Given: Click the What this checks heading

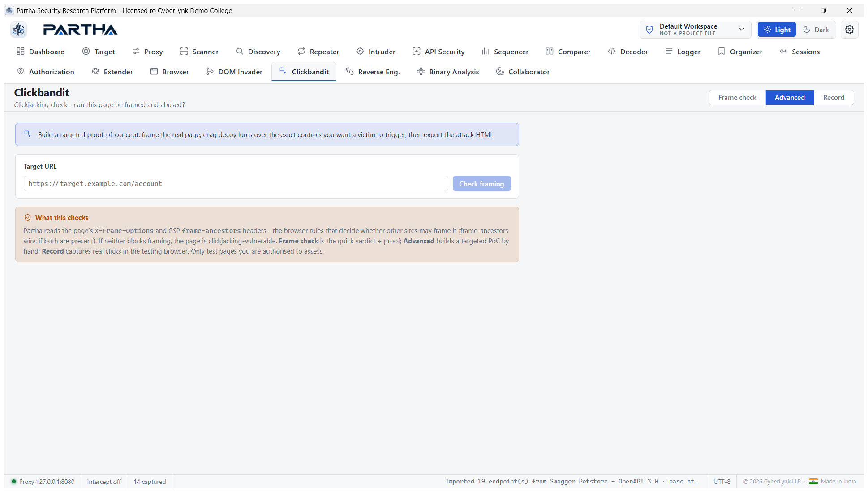Looking at the screenshot, I should point(62,218).
